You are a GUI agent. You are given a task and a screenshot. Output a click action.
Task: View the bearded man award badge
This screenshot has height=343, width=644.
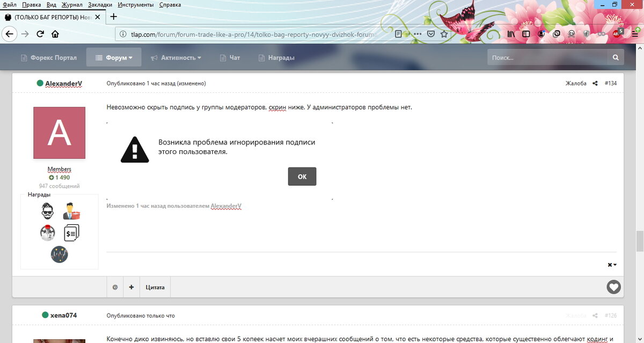(x=48, y=211)
